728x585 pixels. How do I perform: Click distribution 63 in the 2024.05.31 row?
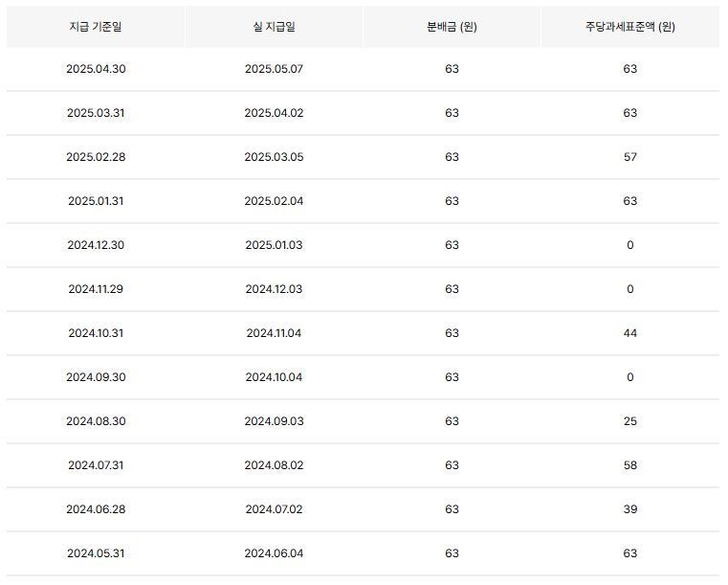452,553
